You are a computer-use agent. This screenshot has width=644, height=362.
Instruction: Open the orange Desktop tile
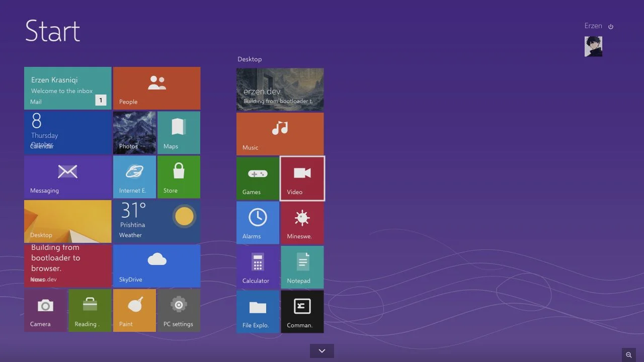(68, 221)
